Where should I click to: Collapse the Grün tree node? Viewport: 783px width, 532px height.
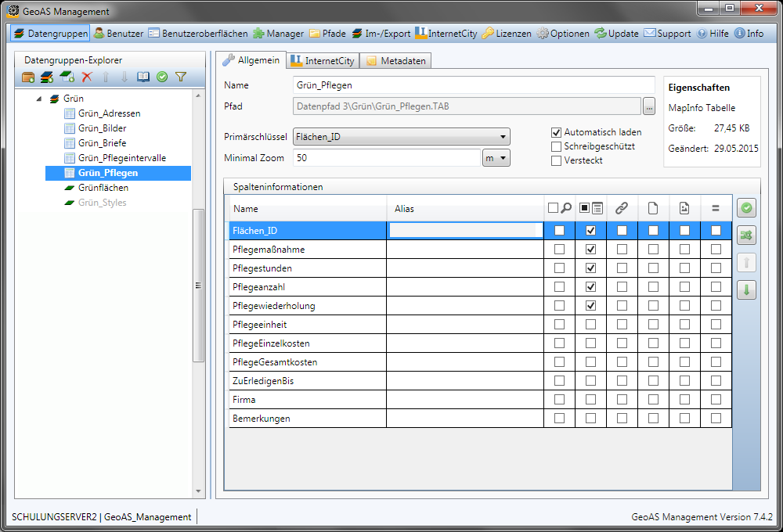(39, 99)
